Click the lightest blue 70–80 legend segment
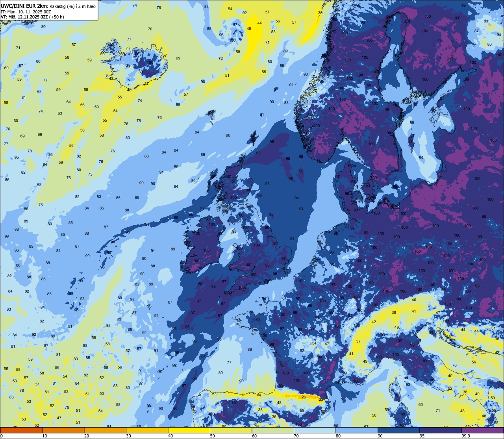The width and height of the screenshot is (504, 439). point(315,430)
